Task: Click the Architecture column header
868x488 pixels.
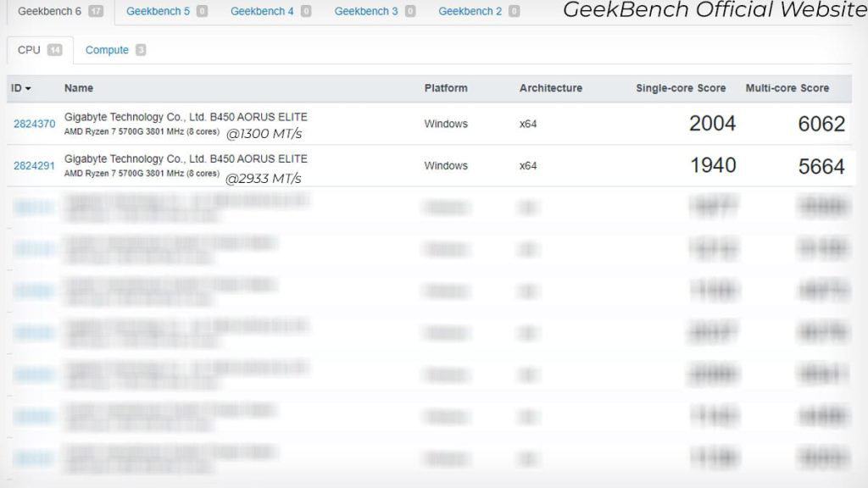Action: click(551, 88)
